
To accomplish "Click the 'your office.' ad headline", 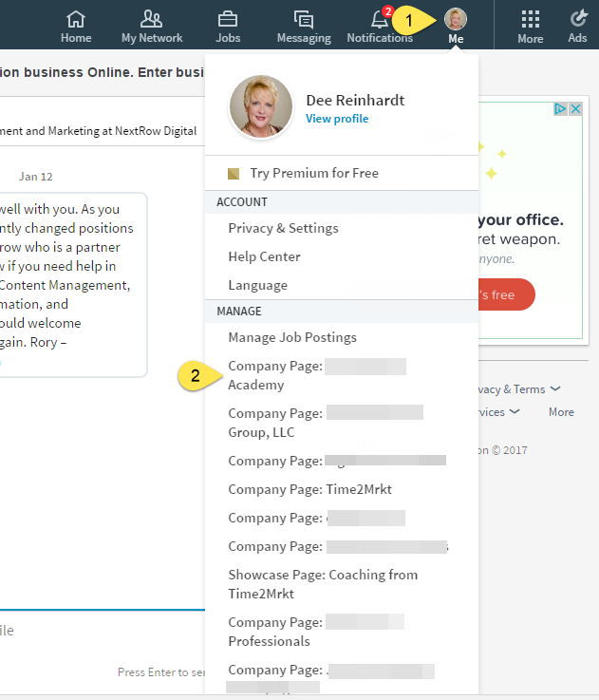I will (521, 219).
